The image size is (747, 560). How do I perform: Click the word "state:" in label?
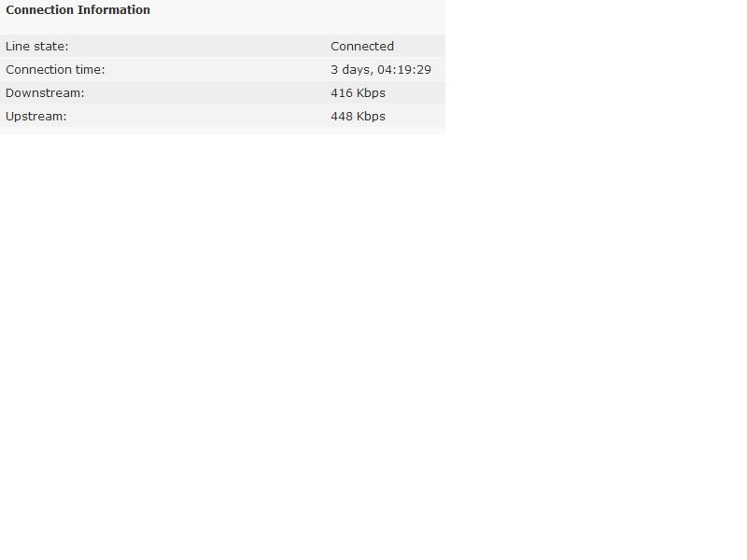tap(51, 46)
